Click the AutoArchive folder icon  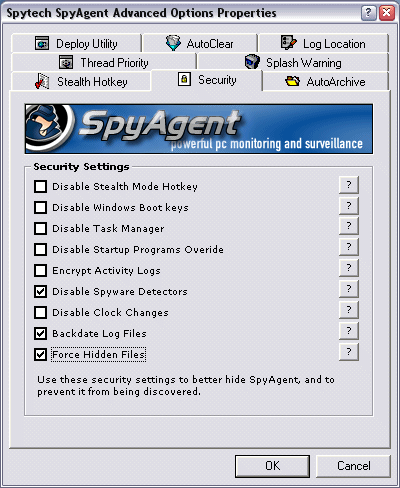click(293, 81)
